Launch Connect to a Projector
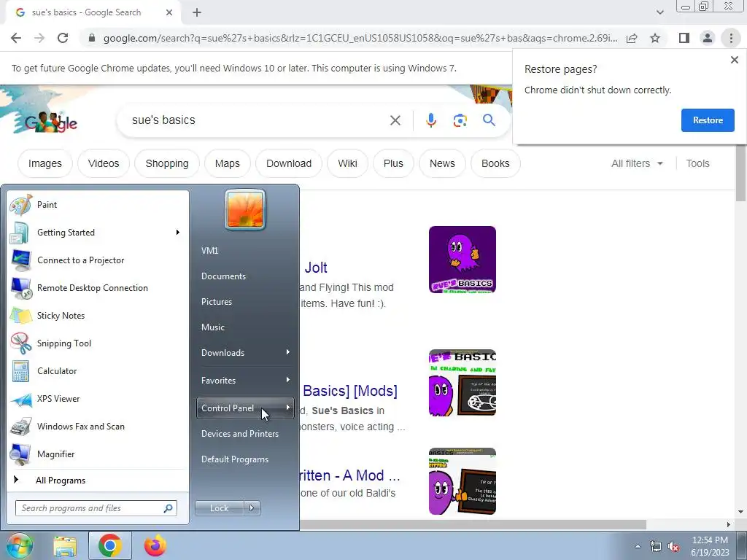This screenshot has height=560, width=747. click(98, 260)
